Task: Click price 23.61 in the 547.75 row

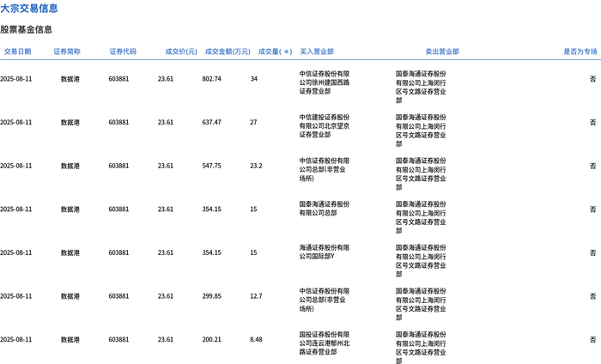Action: point(166,166)
